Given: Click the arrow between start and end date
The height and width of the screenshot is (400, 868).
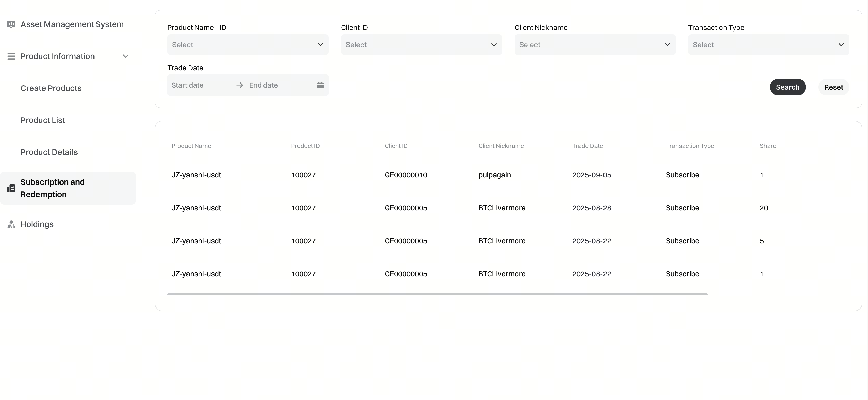Looking at the screenshot, I should click(240, 85).
